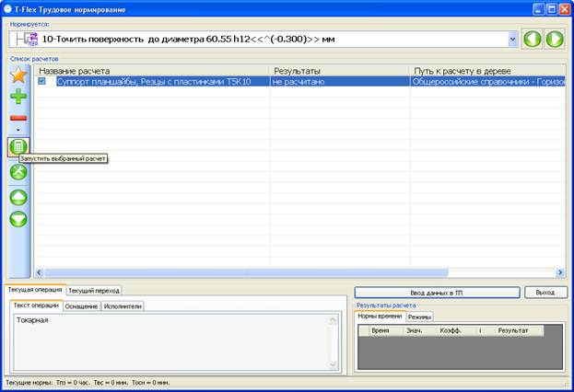The height and width of the screenshot is (392, 574).
Task: Open Текст операции tab
Action: pyautogui.click(x=36, y=306)
